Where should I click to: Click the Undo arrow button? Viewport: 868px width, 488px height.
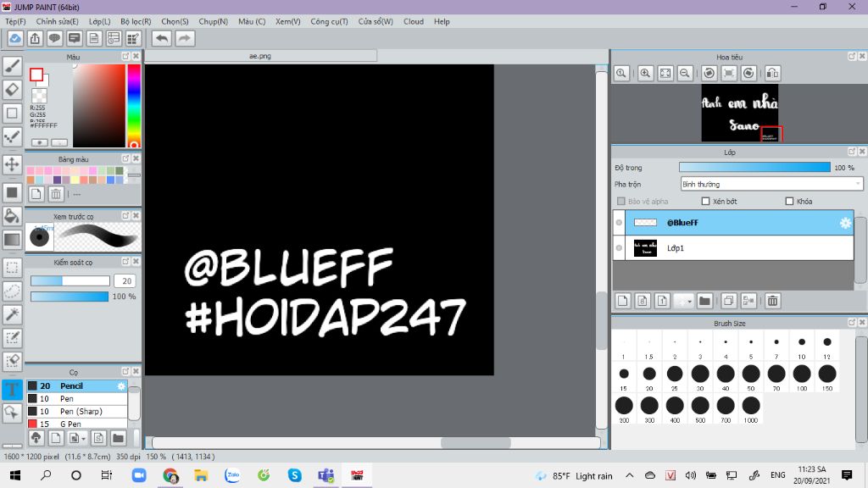162,38
